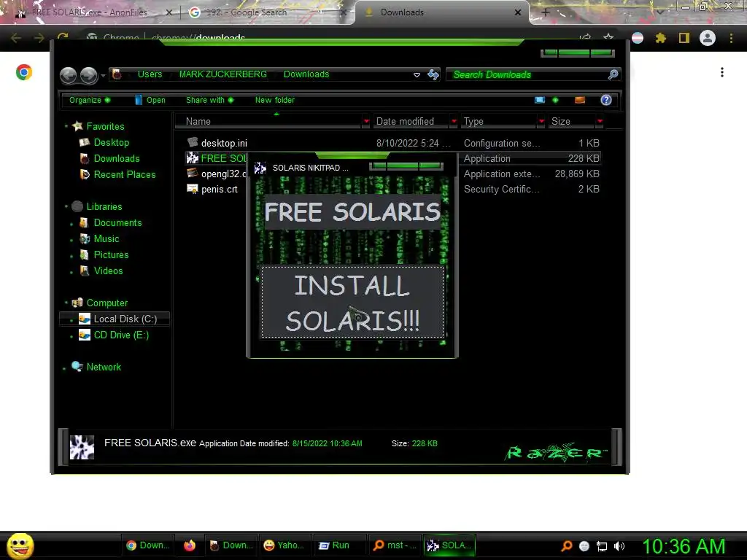Open the recent locations dropdown beside forward arrow

[x=103, y=76]
